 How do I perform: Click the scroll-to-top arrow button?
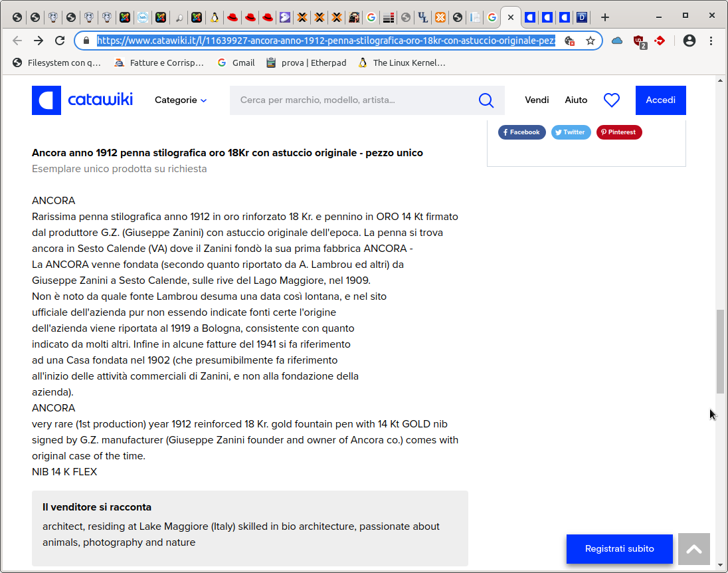coord(693,549)
